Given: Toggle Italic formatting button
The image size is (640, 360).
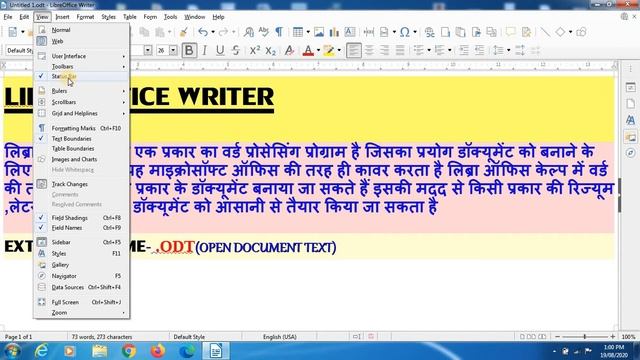Looking at the screenshot, I should click(x=204, y=50).
